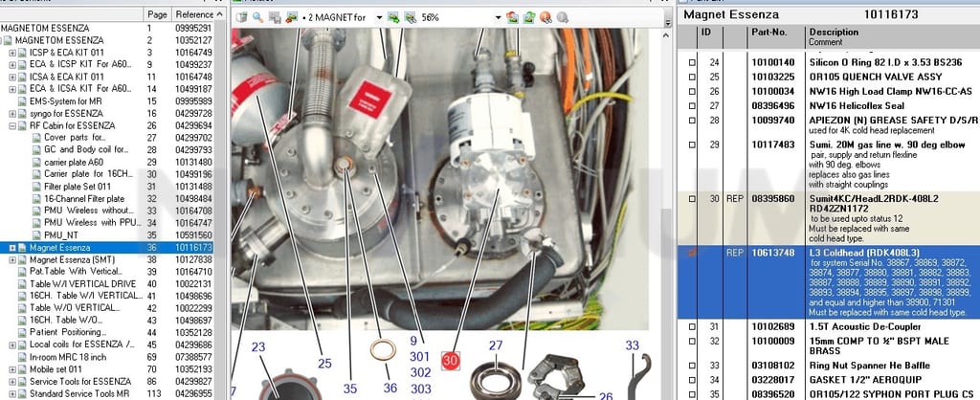Click the green refresh picture icon in toolbar
Image resolution: width=980 pixels, height=400 pixels.
coord(529,17)
